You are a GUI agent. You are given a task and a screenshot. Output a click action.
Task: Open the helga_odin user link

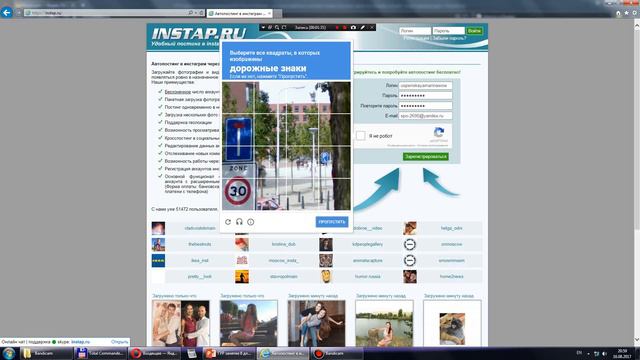451,228
